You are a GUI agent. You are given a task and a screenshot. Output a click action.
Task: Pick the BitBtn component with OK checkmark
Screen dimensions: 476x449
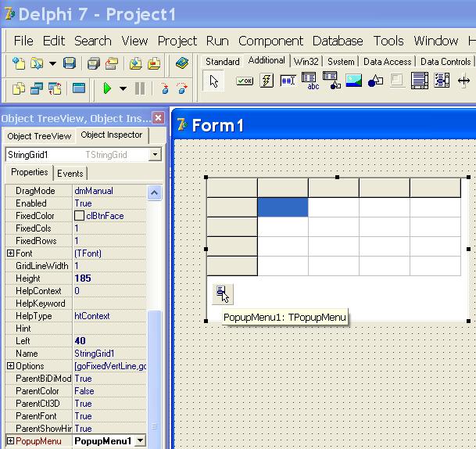pyautogui.click(x=245, y=81)
